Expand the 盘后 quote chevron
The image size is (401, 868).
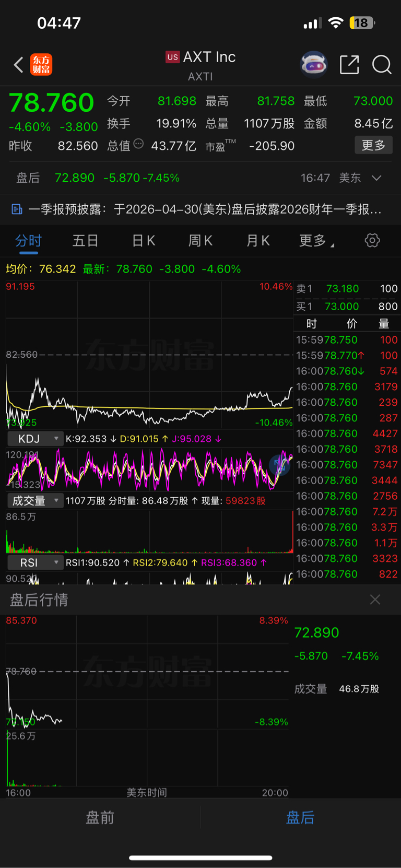pos(376,178)
